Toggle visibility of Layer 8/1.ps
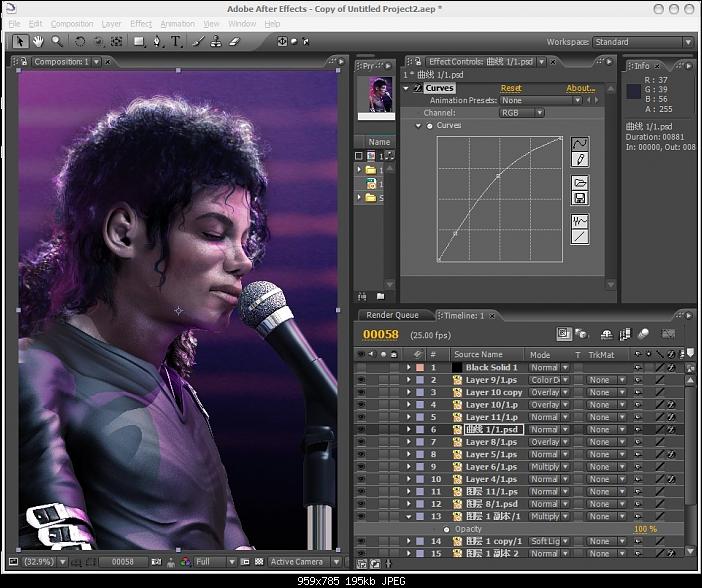The image size is (702, 588). (361, 442)
